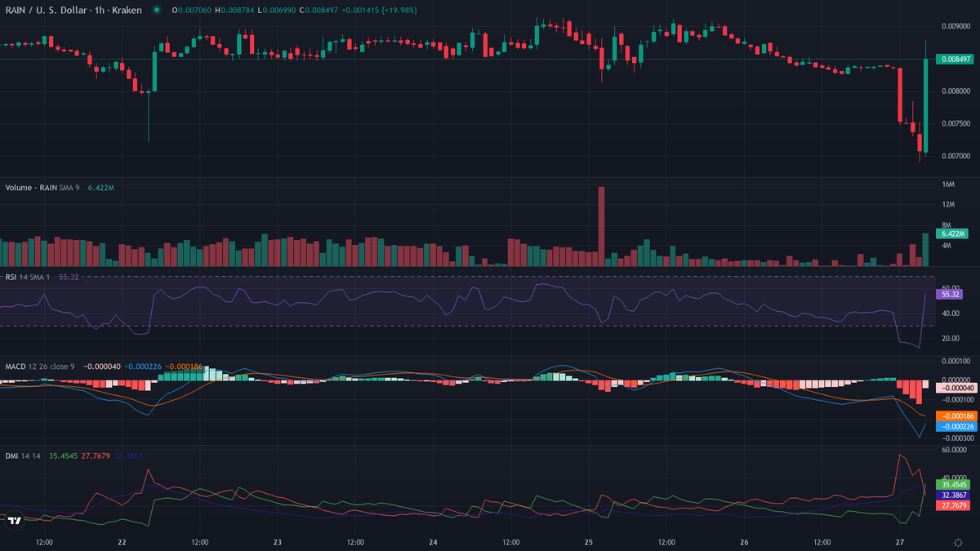Screen dimensions: 980x551
Task: Click the 0.009000 price scale tick
Action: [x=955, y=27]
